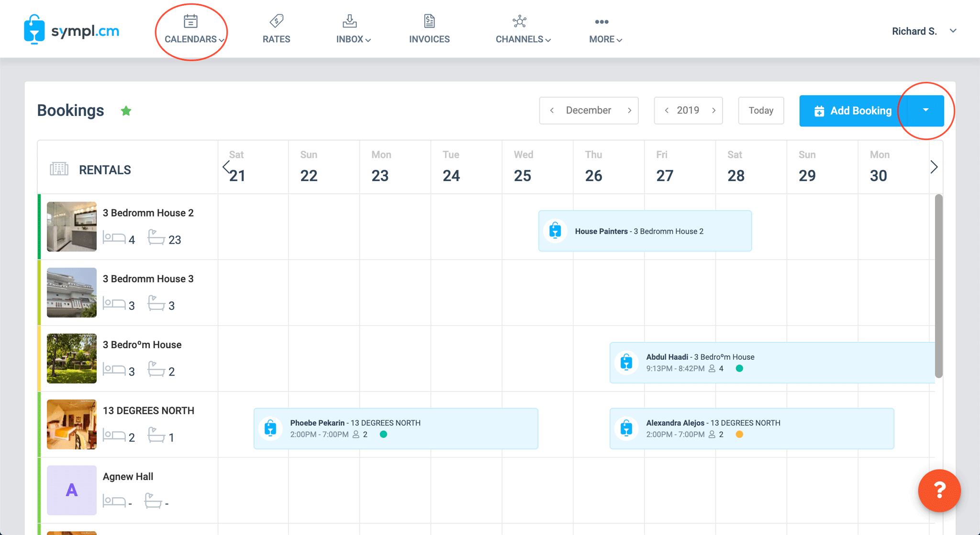Click the right arrow to show later dates
980x535 pixels.
pos(934,167)
